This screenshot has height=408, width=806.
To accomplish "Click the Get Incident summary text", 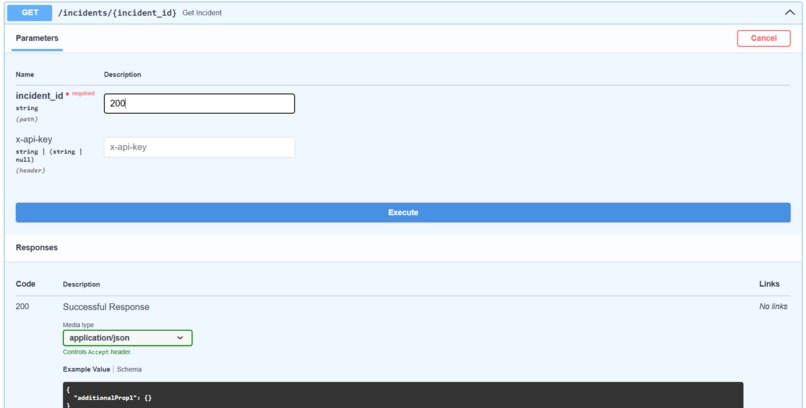I will pyautogui.click(x=202, y=13).
